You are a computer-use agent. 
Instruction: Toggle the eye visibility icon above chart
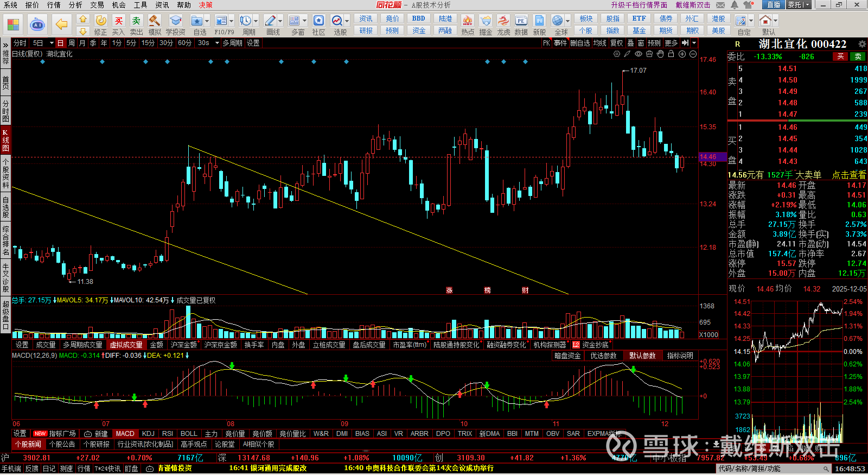[x=639, y=54]
